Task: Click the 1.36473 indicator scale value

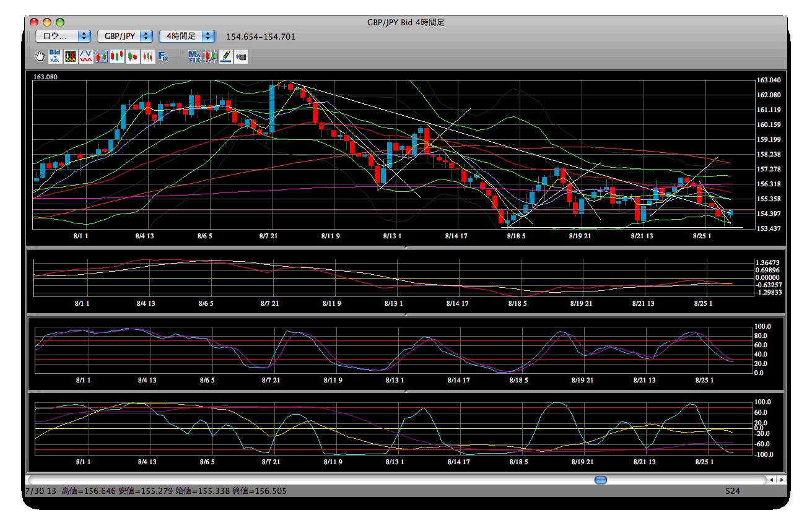Action: 767,263
